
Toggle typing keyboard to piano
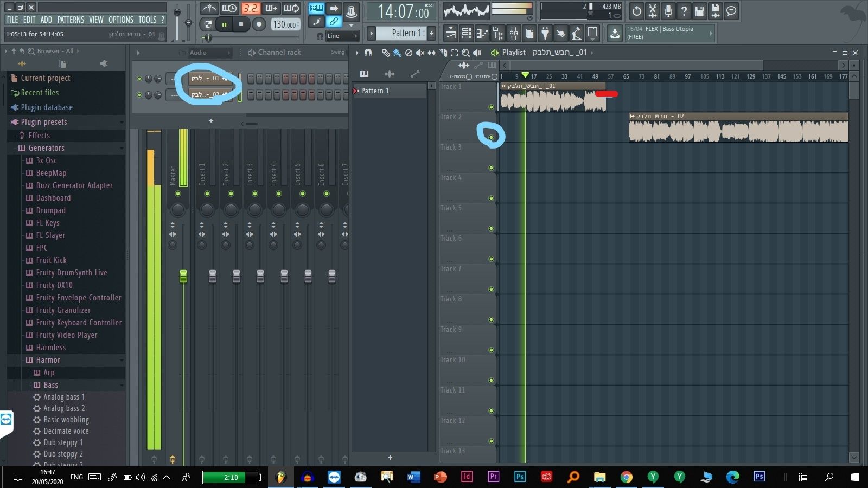[x=316, y=8]
